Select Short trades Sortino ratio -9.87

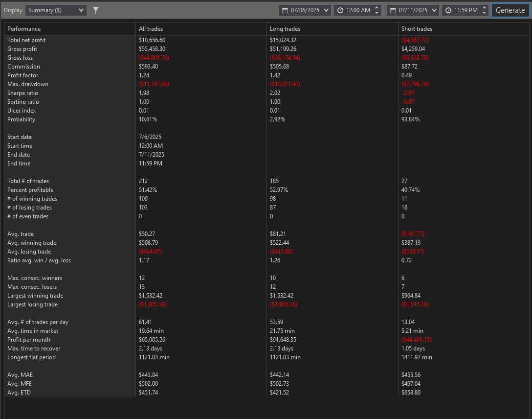[x=408, y=102]
